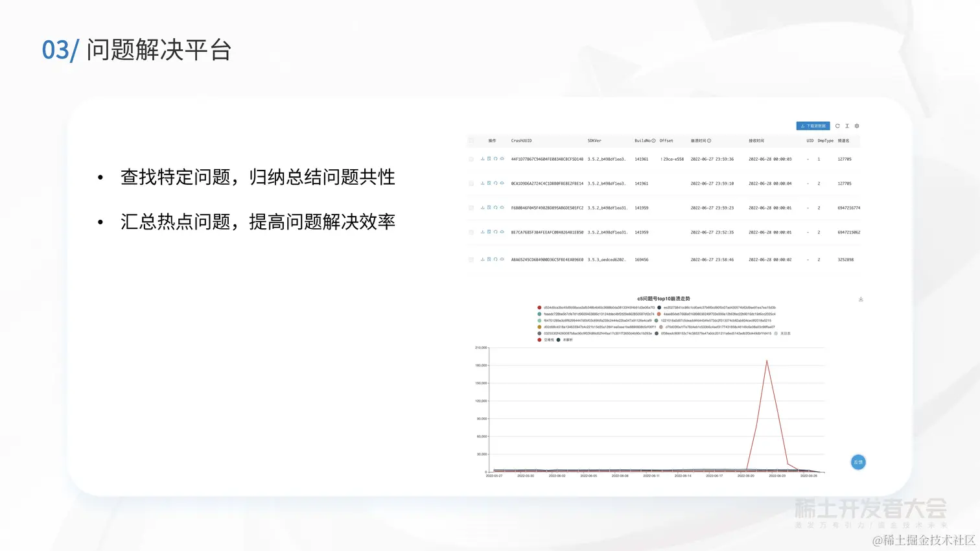Screen dimensions: 980x551
Task: Click circular arrow icon in row 0CA1D9D6A2724
Action: click(496, 183)
